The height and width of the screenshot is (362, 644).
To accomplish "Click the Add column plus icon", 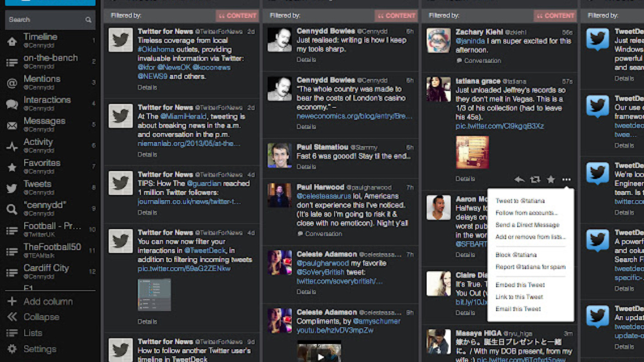I will tap(11, 301).
